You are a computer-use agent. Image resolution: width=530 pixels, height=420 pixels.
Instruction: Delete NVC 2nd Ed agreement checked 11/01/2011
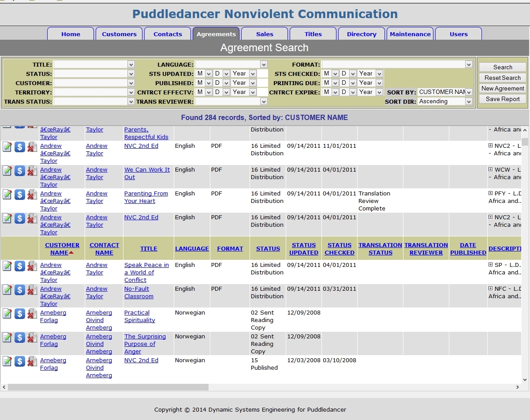point(32,147)
